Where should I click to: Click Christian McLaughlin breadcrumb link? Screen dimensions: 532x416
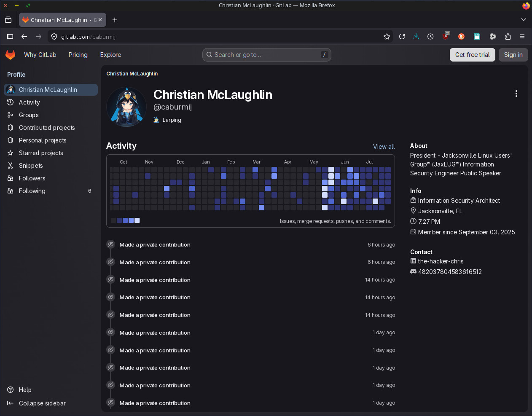pyautogui.click(x=132, y=74)
